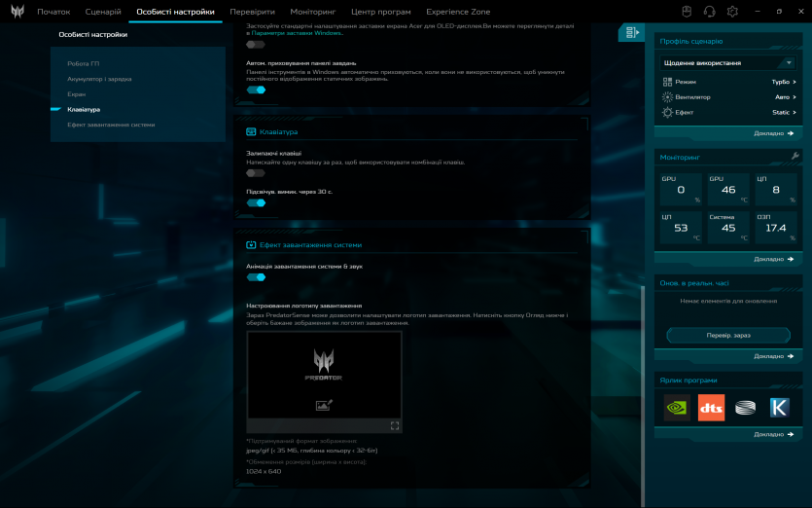This screenshot has height=508, width=812.
Task: Click the wrench icon in Моніторинг panel
Action: coord(794,156)
